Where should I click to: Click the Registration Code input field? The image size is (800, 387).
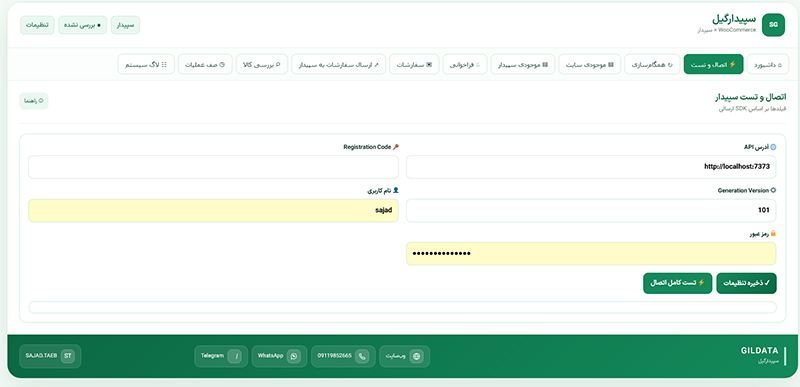[213, 167]
